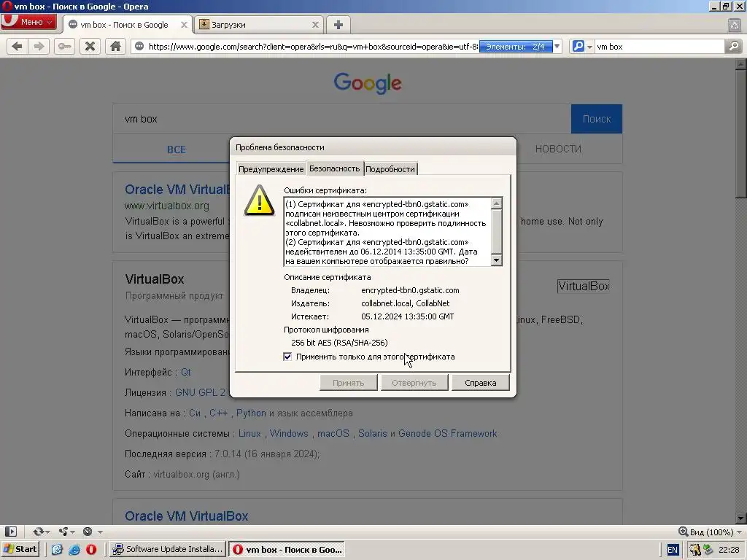This screenshot has width=747, height=560.
Task: Click the key-shaped system tray icon
Action: coord(695,550)
